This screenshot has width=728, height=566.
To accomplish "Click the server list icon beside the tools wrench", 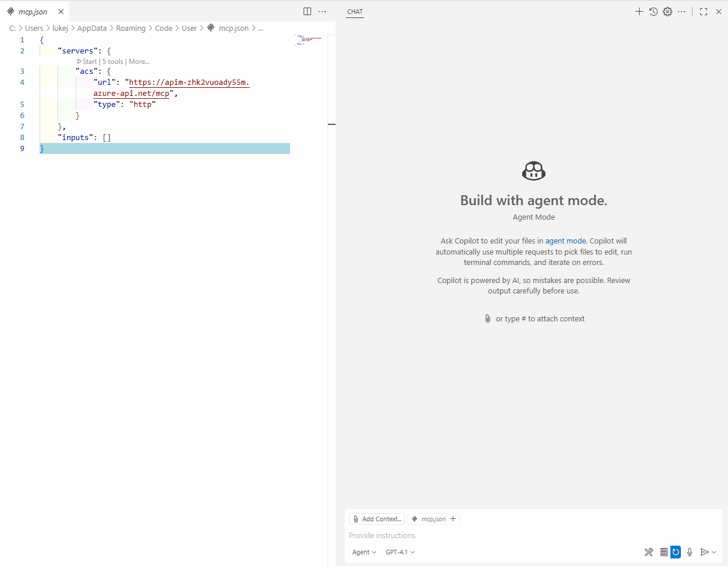I will [x=663, y=552].
